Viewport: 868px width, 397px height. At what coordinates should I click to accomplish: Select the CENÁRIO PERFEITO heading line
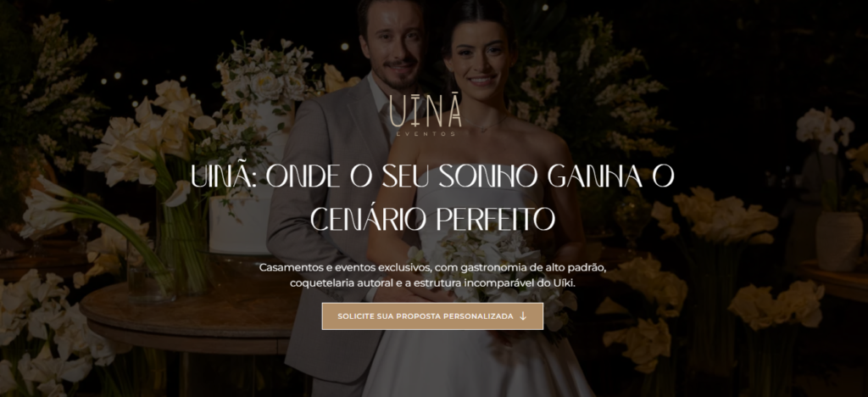coord(432,219)
